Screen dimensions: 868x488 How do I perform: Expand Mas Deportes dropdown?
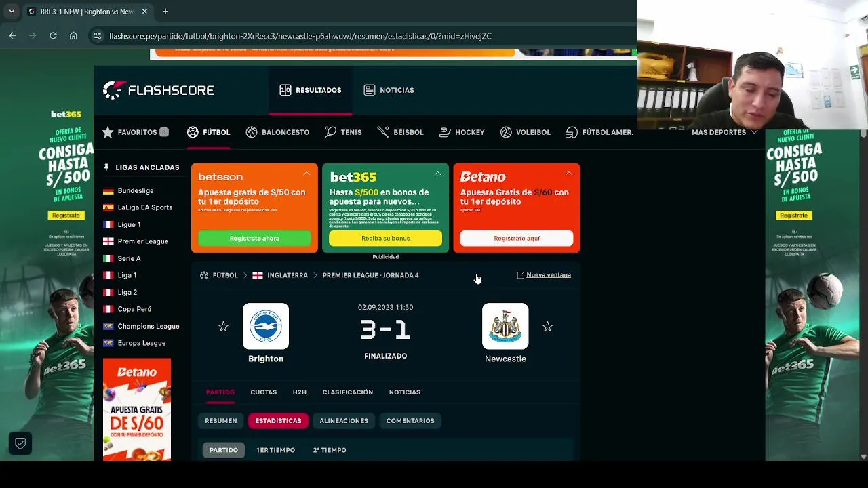[724, 132]
